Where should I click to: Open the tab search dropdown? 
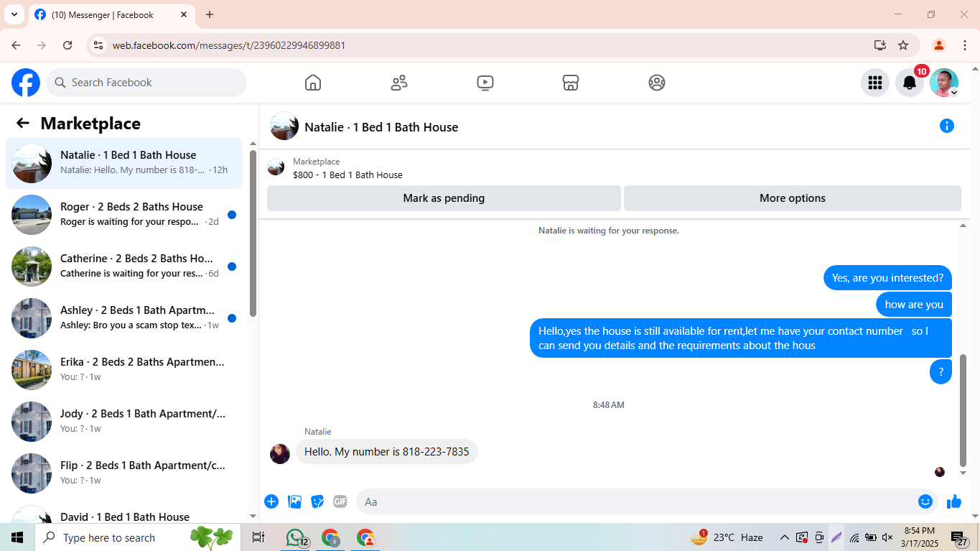coord(14,14)
